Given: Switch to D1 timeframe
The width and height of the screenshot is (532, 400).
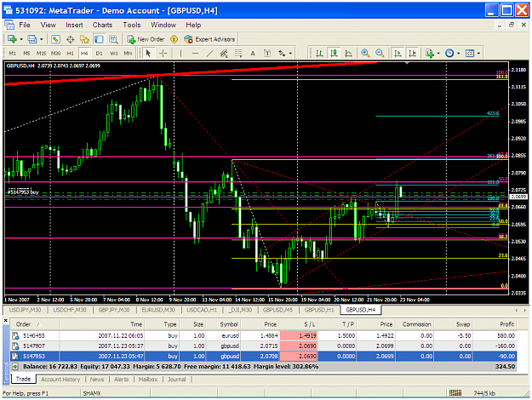Looking at the screenshot, I should [x=99, y=54].
